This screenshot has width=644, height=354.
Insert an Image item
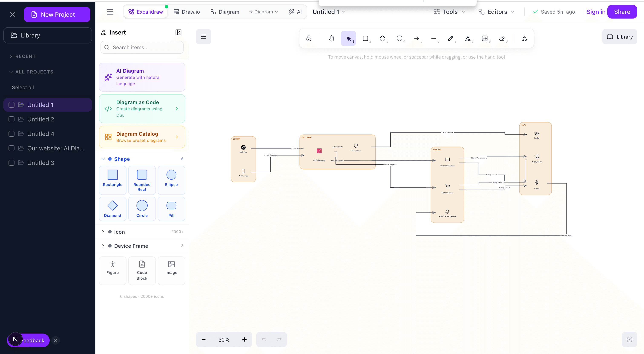[x=171, y=271]
